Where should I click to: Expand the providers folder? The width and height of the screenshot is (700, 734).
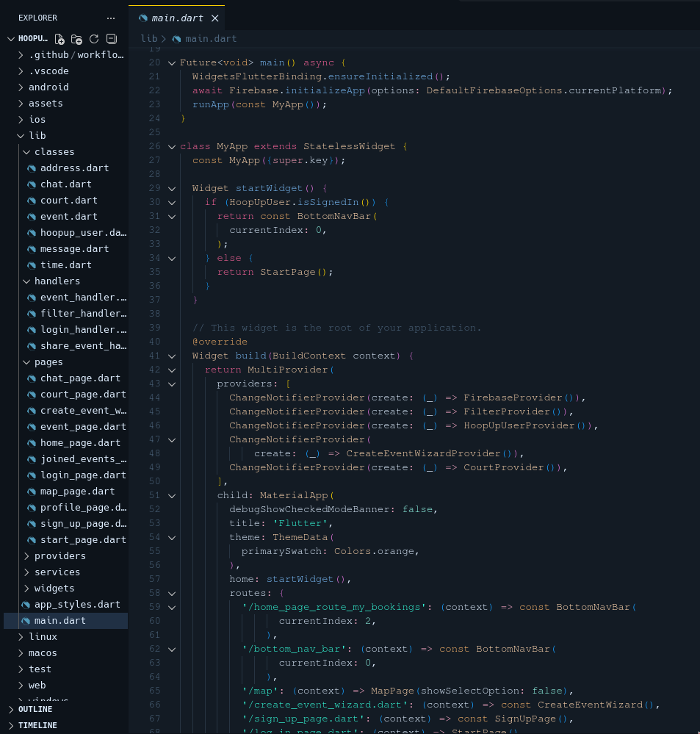(x=59, y=556)
